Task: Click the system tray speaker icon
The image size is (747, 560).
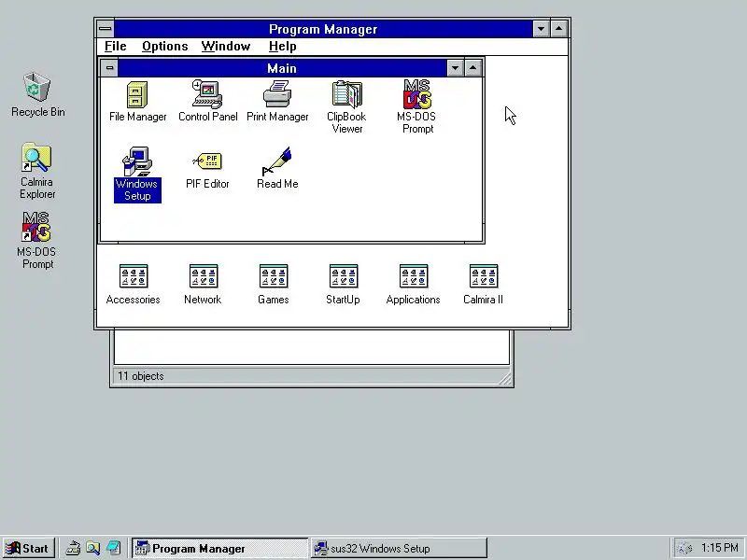Action: pos(685,549)
